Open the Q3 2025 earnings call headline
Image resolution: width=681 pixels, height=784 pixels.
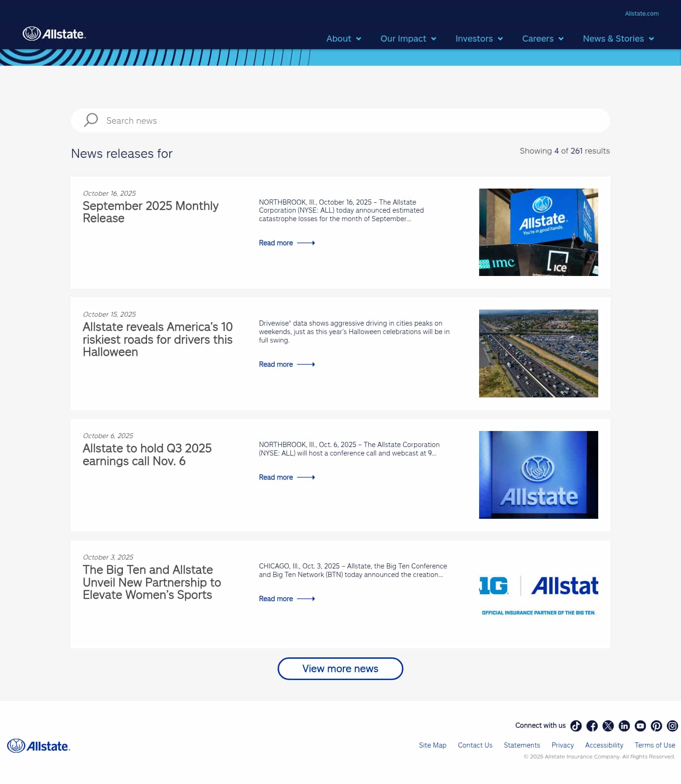[147, 455]
